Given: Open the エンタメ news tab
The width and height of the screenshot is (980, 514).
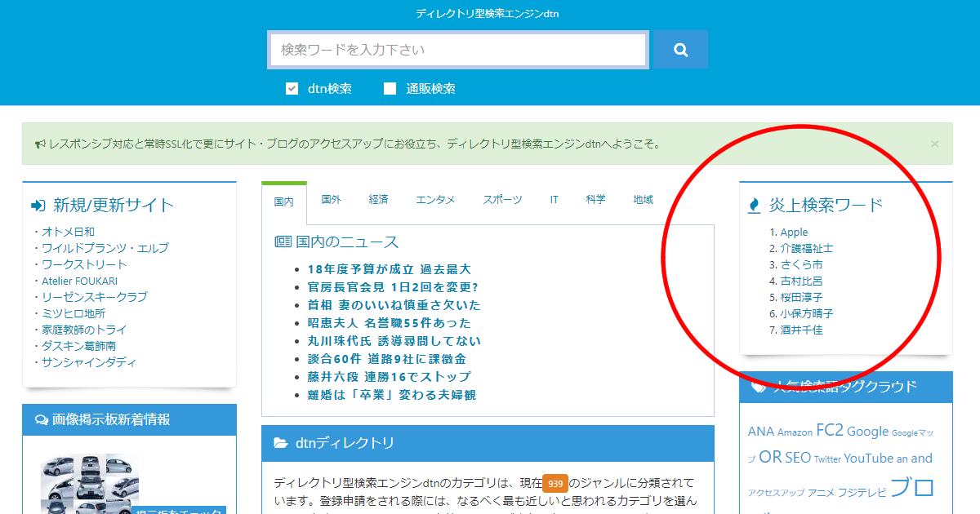Looking at the screenshot, I should 435,200.
